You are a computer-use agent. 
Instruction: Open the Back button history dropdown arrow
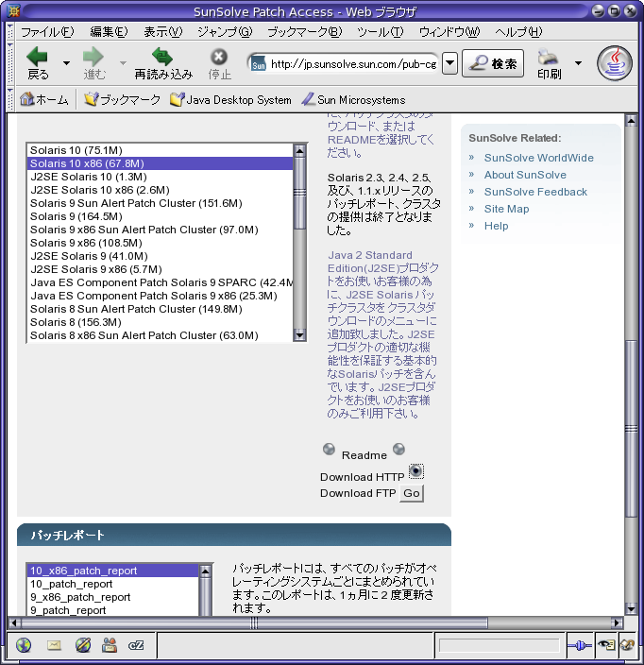(66, 63)
